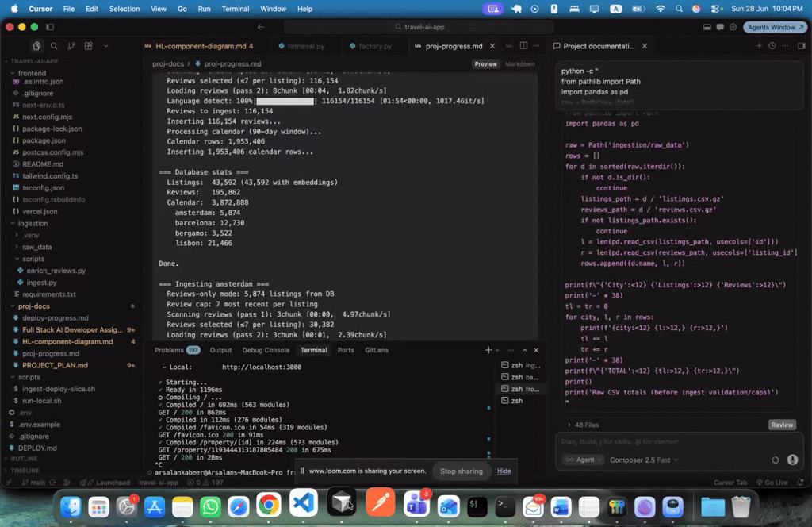Open the Agent mode dropdown
Image resolution: width=812 pixels, height=527 pixels.
pos(584,460)
